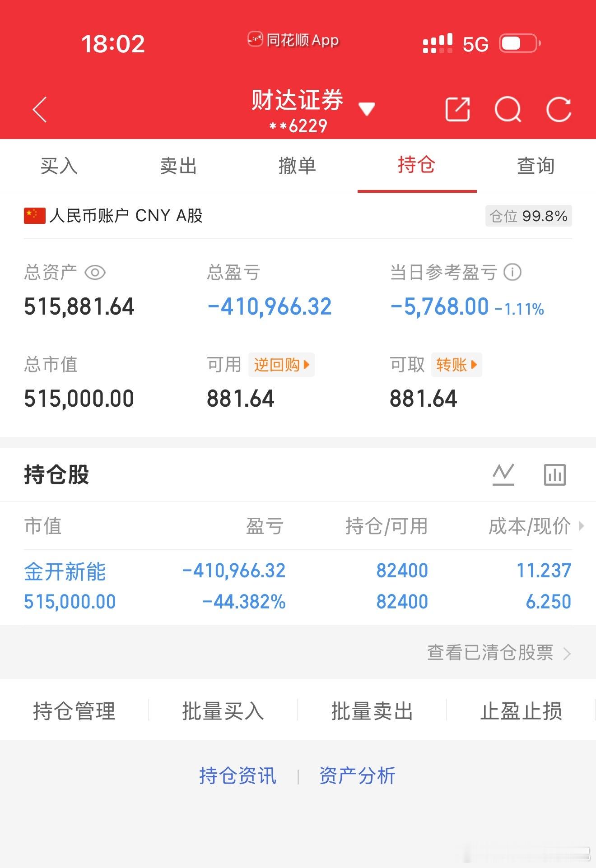596x868 pixels.
Task: Tap the search magnifier icon
Action: pyautogui.click(x=508, y=109)
